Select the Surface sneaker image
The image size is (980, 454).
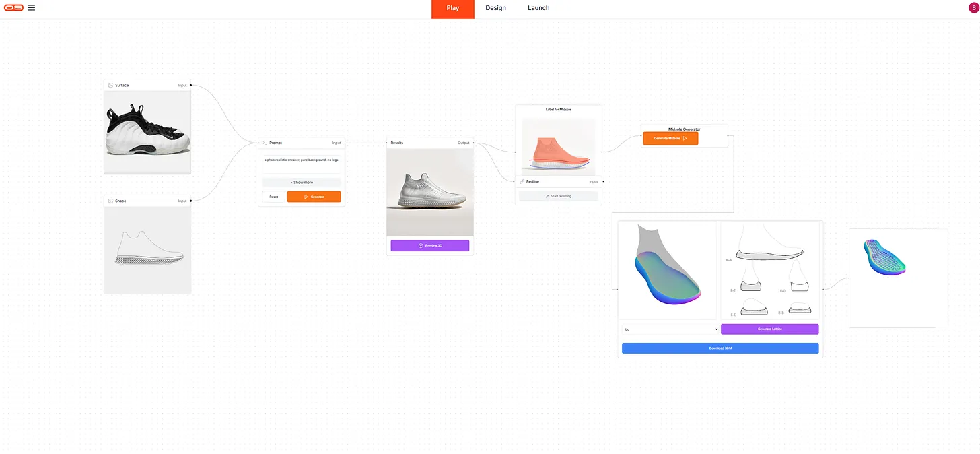coord(147,132)
